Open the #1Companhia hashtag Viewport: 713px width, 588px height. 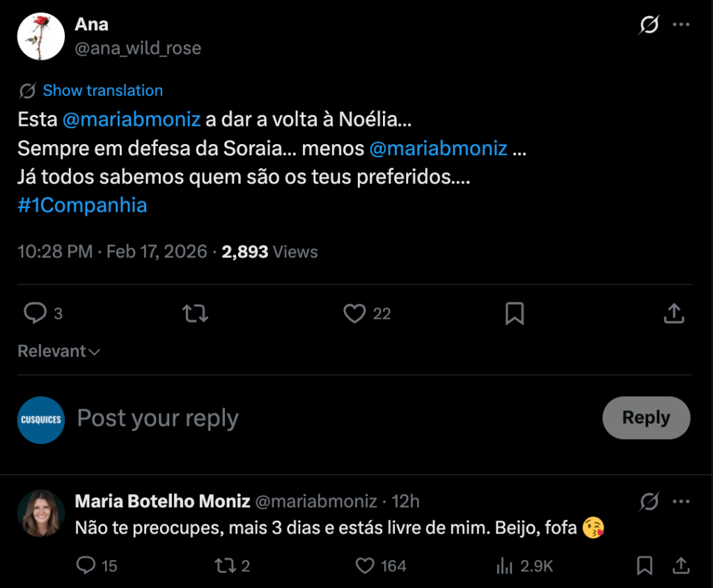(82, 206)
